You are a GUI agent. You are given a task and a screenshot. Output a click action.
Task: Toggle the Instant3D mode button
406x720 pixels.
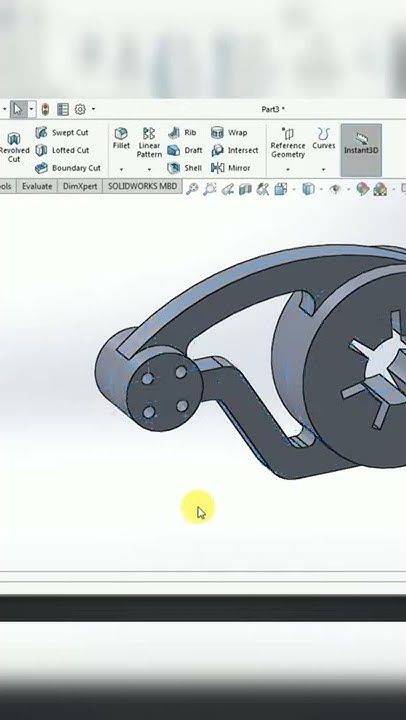point(361,150)
